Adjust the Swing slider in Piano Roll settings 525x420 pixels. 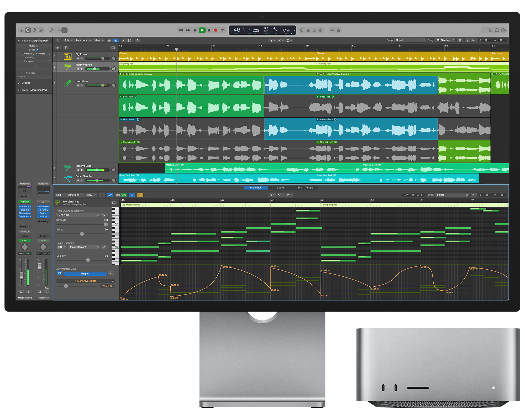coord(82,234)
